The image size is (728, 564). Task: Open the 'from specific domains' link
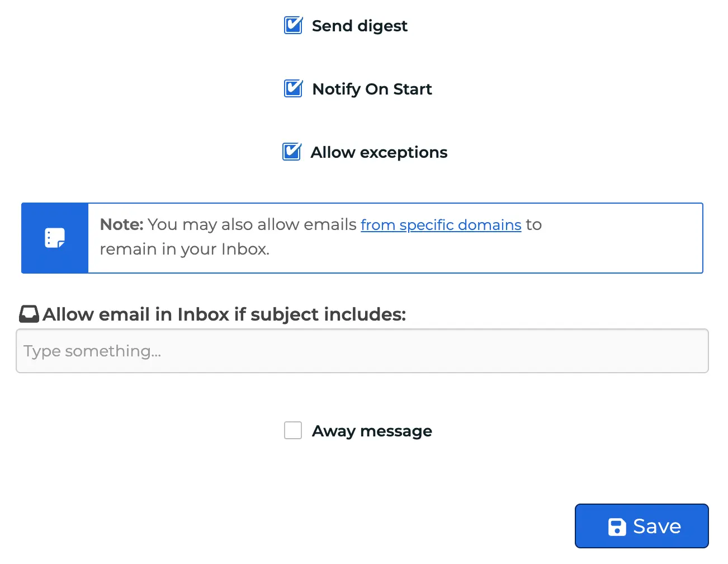point(441,224)
